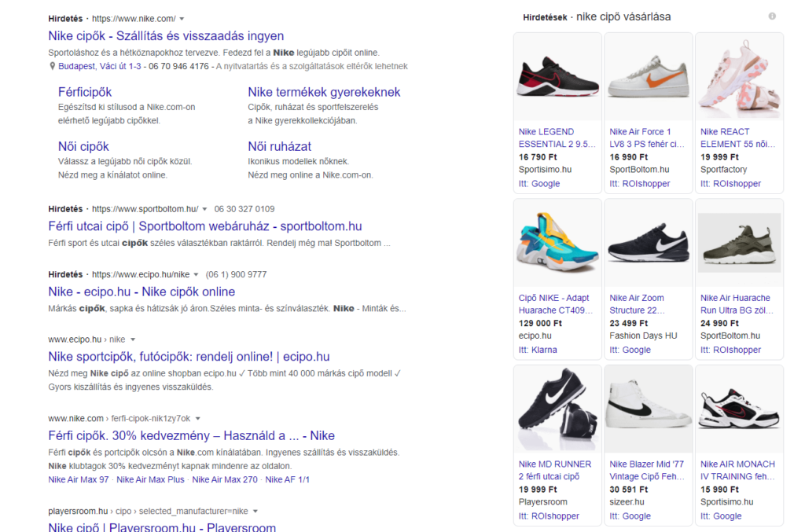This screenshot has width=805, height=532.
Task: Open 'Nike termékek gyerekeknek' sitelink
Action: [324, 93]
